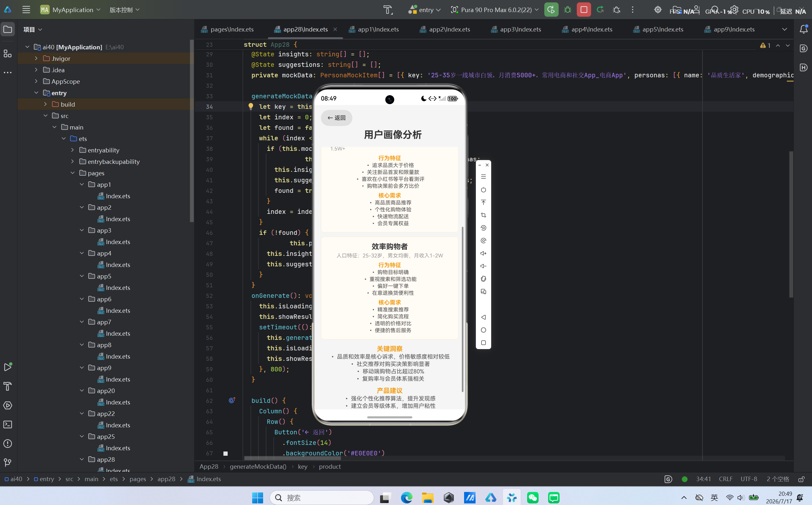Switch to the app1\Index.ets tab

coord(374,29)
